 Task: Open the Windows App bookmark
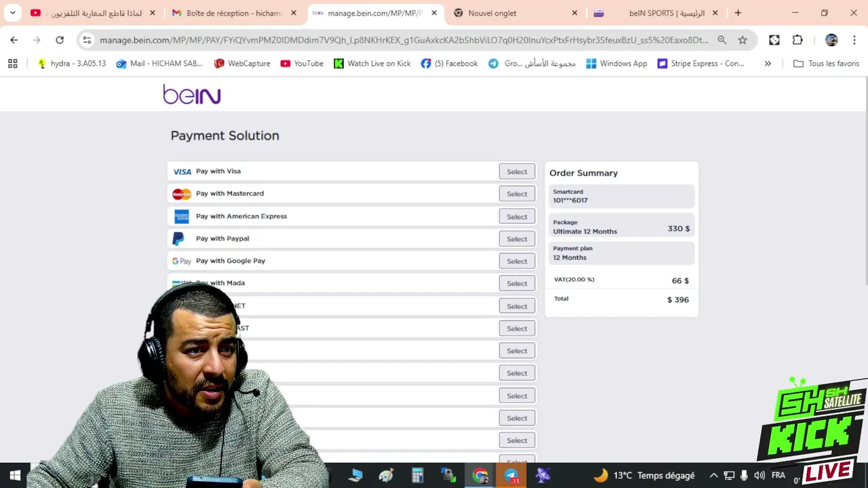click(x=616, y=64)
